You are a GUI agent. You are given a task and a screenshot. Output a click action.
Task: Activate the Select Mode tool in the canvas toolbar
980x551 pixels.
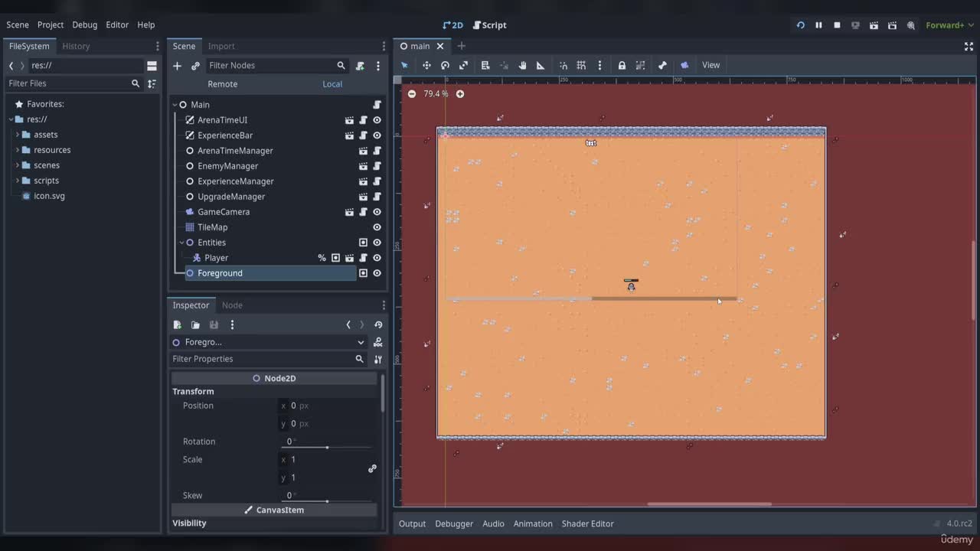405,65
